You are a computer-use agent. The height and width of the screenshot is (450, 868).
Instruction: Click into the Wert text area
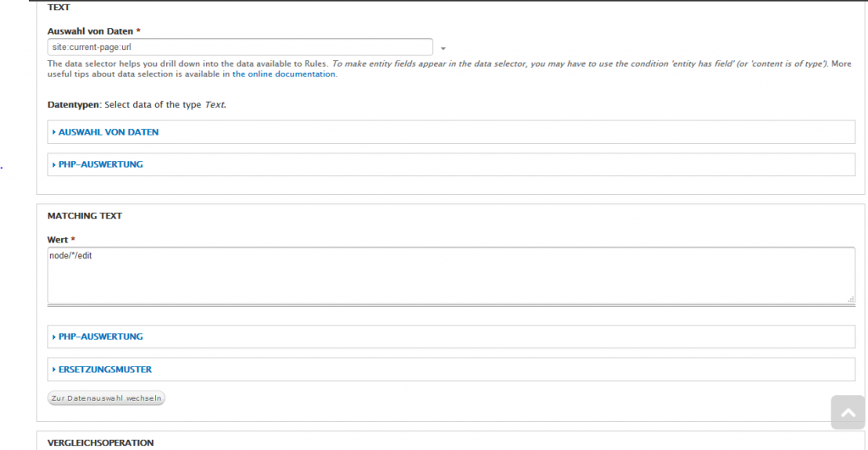[x=449, y=275]
